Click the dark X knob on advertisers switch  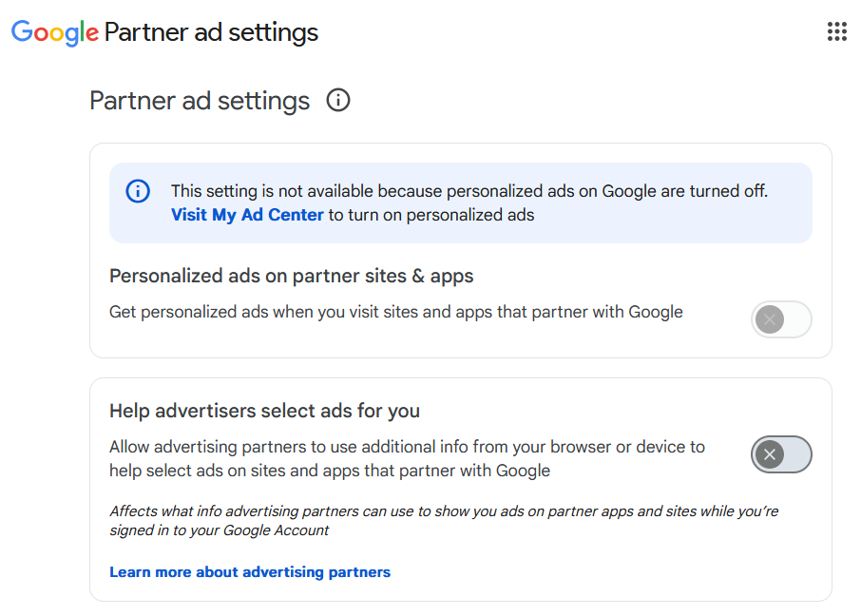770,454
